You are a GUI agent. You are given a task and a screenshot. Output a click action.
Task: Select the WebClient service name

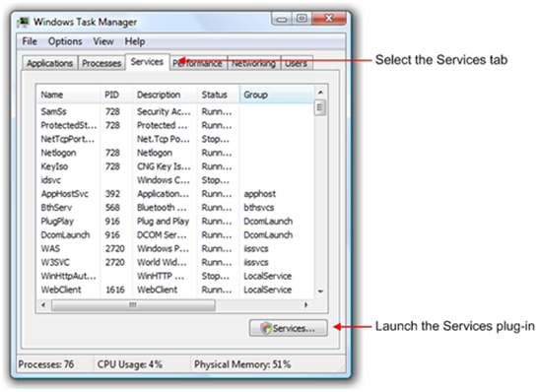pos(61,290)
